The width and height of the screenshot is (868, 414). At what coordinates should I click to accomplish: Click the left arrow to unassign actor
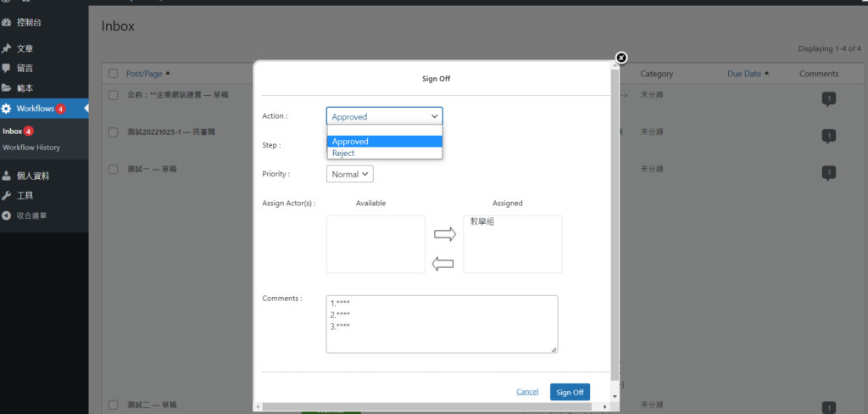click(x=444, y=264)
